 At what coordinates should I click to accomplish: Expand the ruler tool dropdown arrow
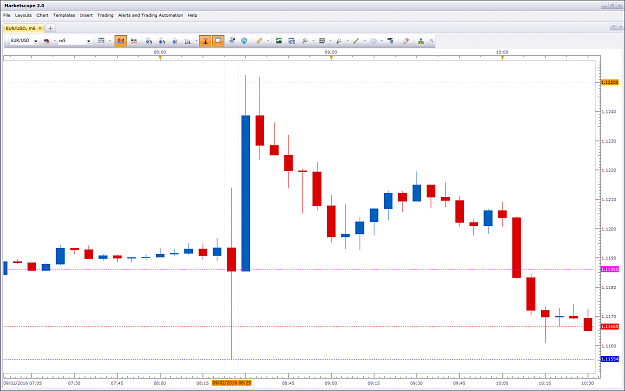[x=267, y=41]
